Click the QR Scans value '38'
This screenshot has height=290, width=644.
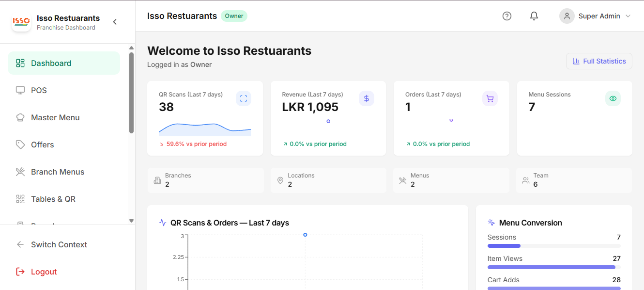click(166, 107)
